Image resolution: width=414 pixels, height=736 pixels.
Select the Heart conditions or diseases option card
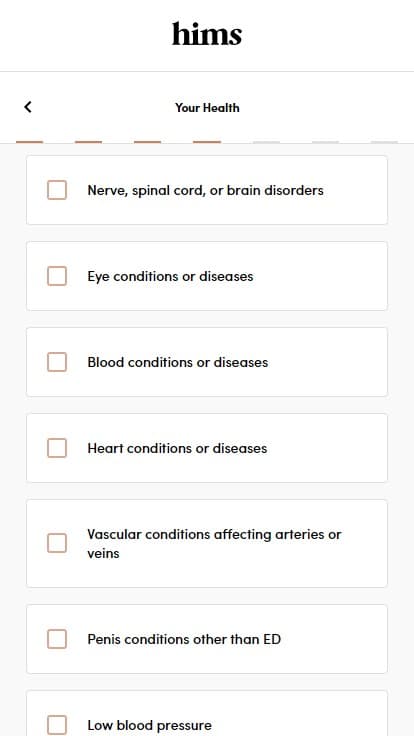pyautogui.click(x=207, y=448)
